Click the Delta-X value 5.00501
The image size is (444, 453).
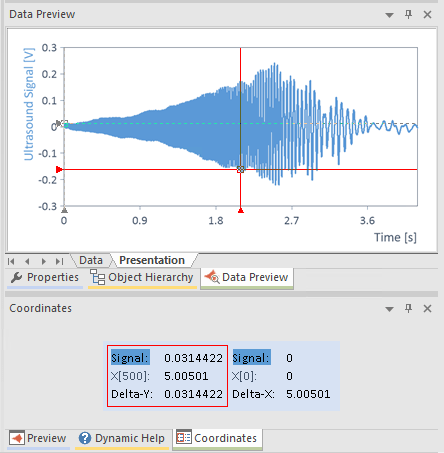308,394
